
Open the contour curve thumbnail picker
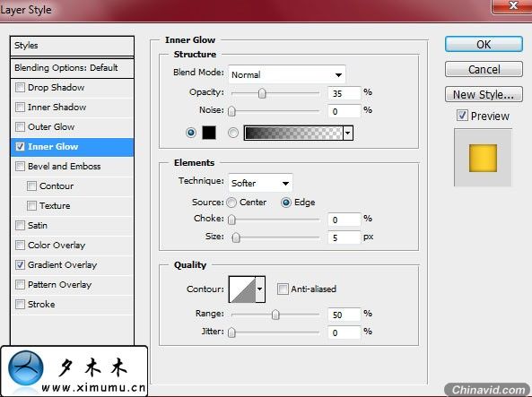point(242,289)
